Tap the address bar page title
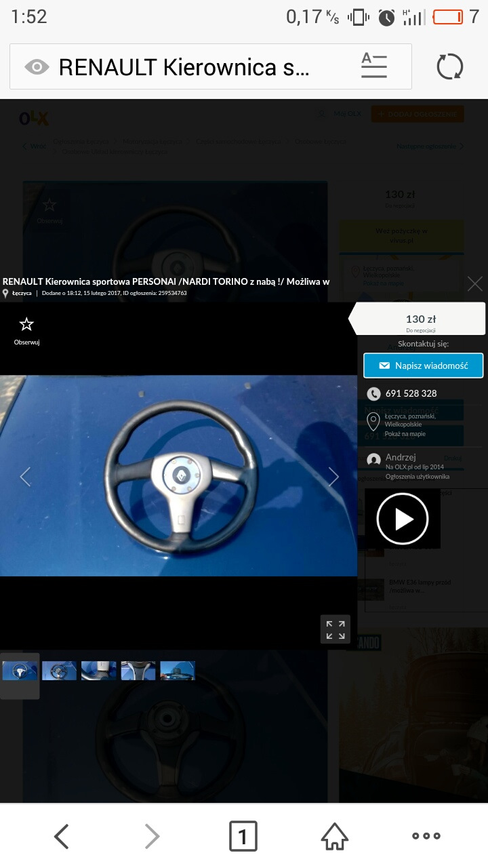488x868 pixels. (x=184, y=66)
